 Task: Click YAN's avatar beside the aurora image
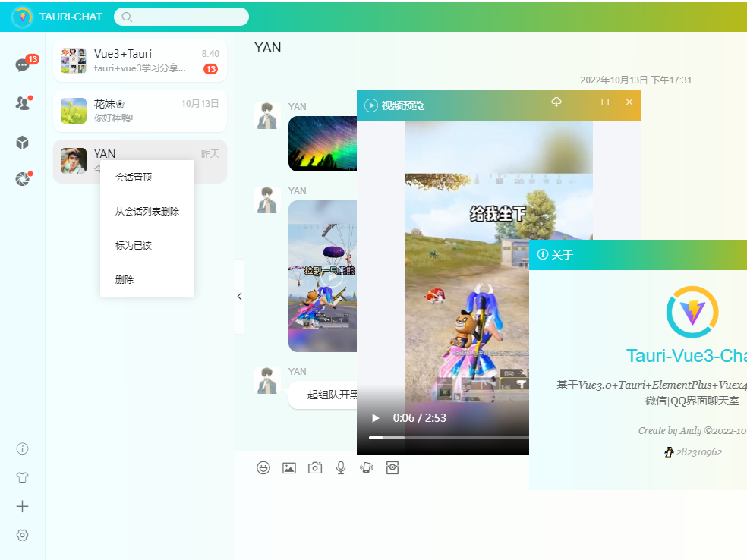[x=267, y=115]
